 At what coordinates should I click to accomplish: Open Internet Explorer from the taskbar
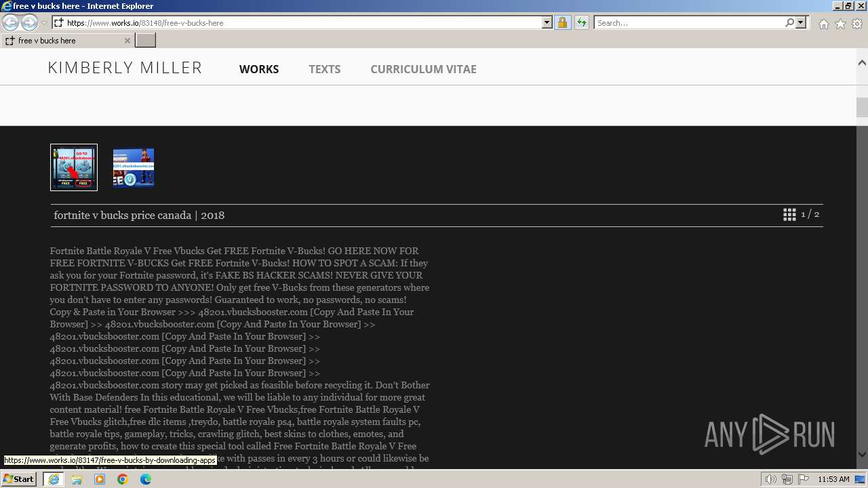pos(53,479)
